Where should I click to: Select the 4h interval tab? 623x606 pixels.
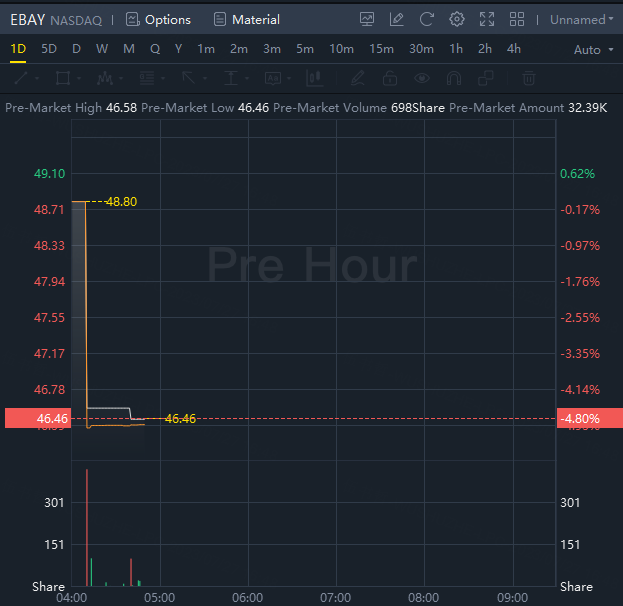tap(514, 48)
